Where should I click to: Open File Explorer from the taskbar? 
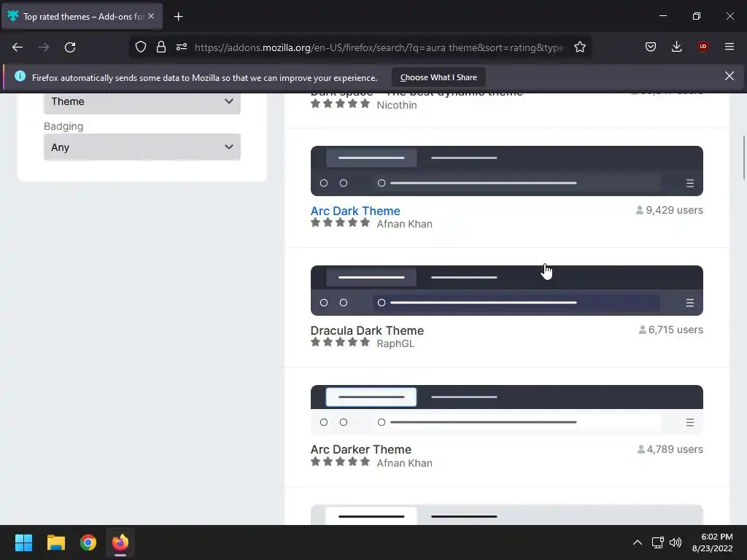point(55,542)
